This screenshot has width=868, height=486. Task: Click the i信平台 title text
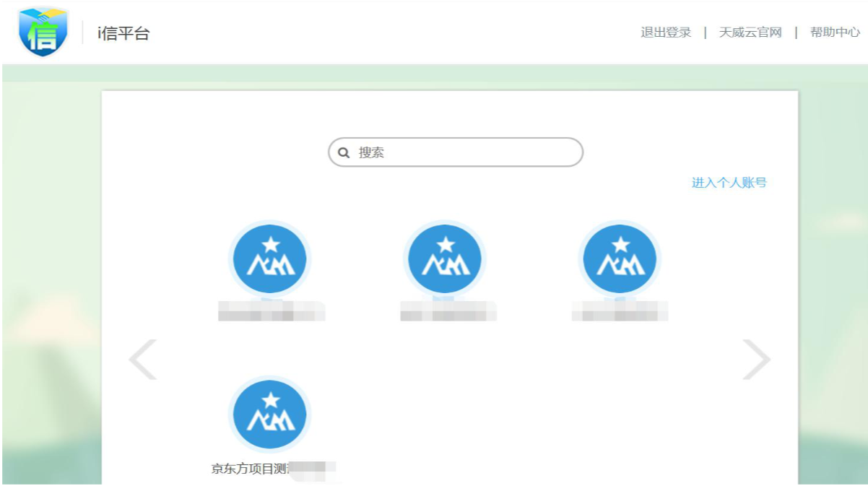pos(123,33)
